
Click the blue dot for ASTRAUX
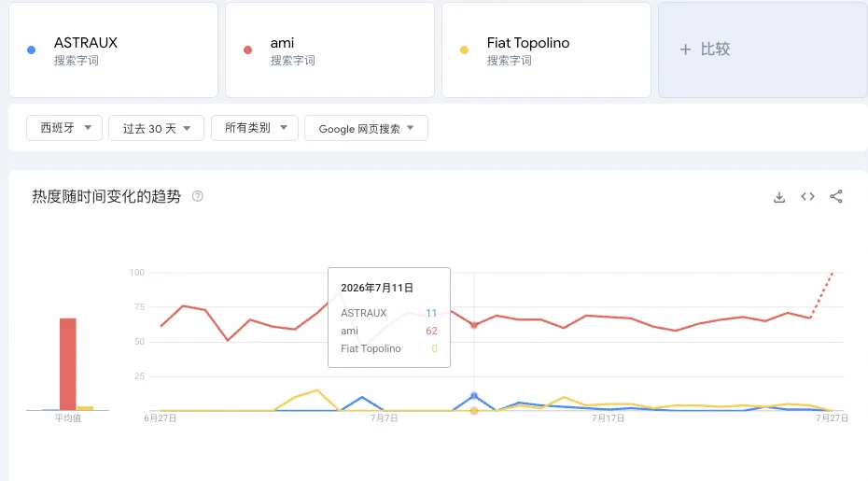[x=32, y=50]
